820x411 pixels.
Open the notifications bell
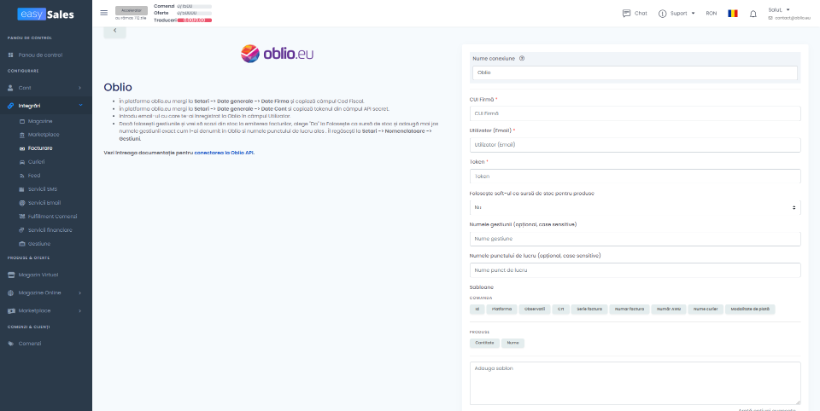753,14
